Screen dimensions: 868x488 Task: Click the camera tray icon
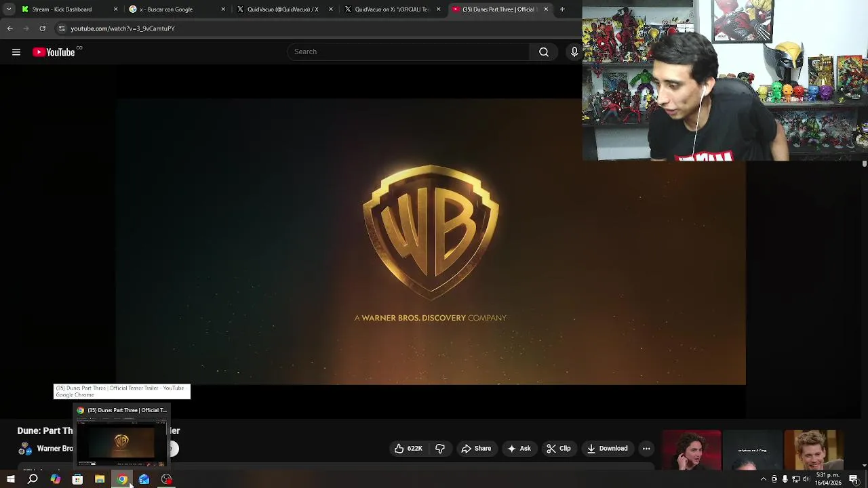(x=774, y=480)
